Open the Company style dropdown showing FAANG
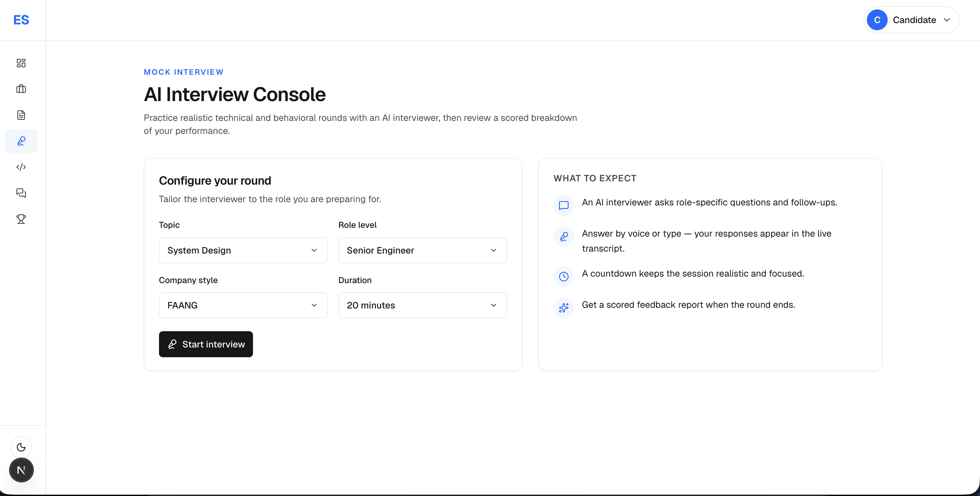This screenshot has height=496, width=980. coord(243,305)
